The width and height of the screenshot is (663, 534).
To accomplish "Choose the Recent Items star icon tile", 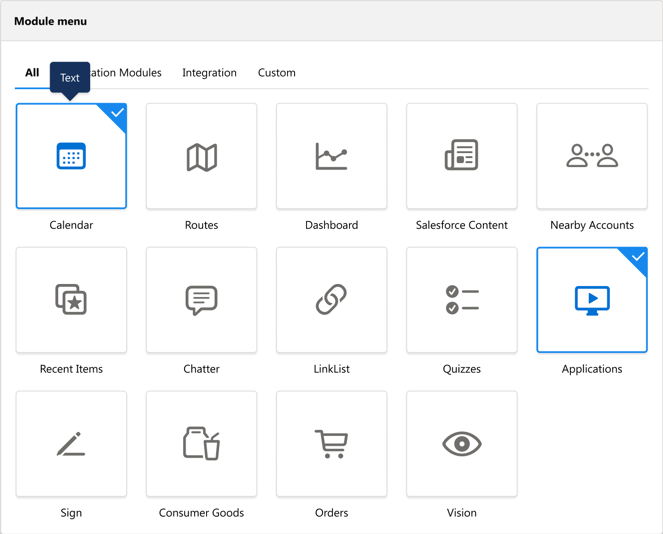I will click(x=71, y=300).
